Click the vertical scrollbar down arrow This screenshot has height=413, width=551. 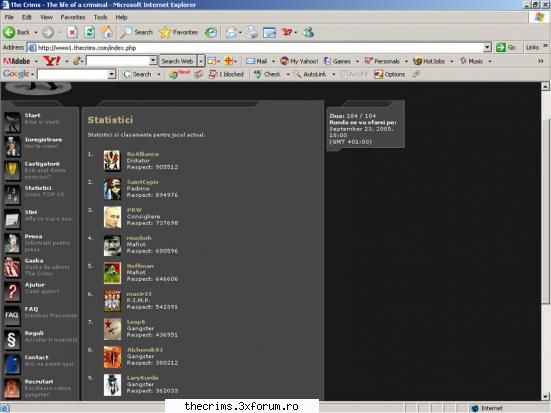click(545, 396)
